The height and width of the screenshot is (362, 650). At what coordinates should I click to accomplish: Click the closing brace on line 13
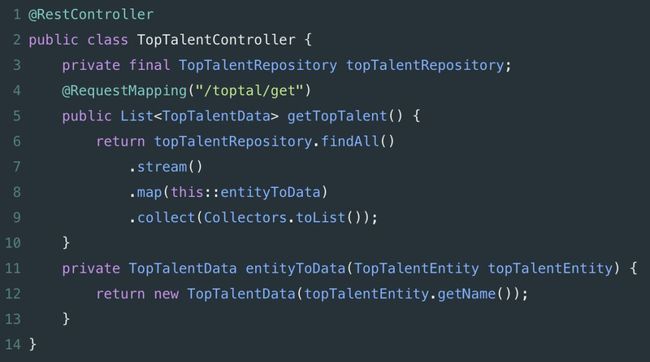point(66,319)
